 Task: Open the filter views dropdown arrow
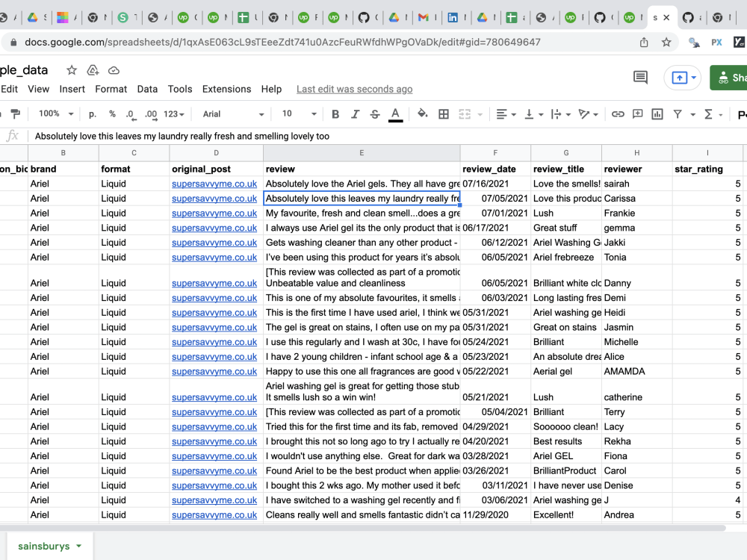693,115
